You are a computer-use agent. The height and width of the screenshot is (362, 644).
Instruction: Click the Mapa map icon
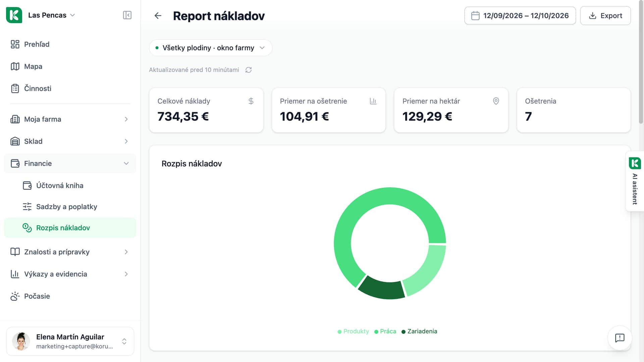(x=15, y=66)
